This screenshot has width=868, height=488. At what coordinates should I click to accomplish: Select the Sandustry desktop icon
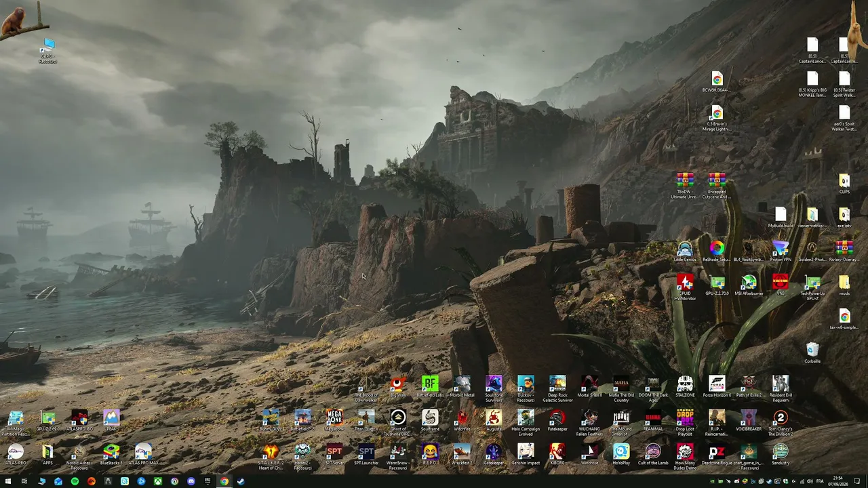click(781, 455)
